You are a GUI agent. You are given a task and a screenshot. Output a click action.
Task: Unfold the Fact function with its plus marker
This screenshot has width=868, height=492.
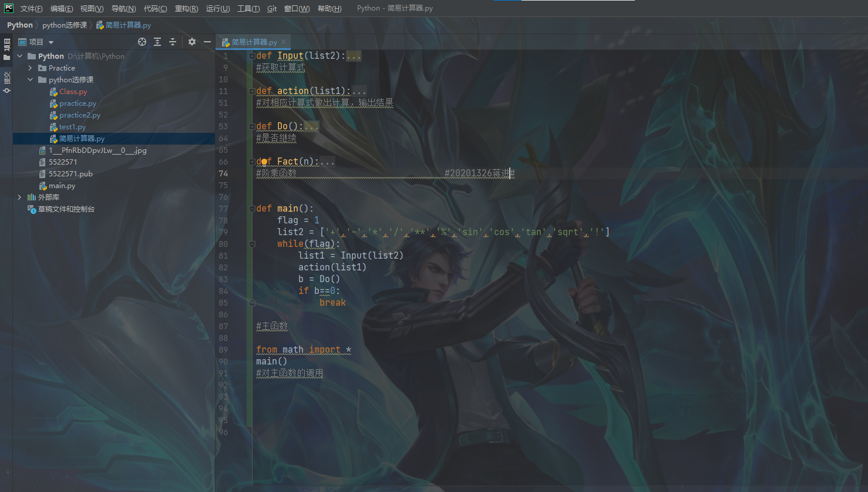click(x=252, y=162)
